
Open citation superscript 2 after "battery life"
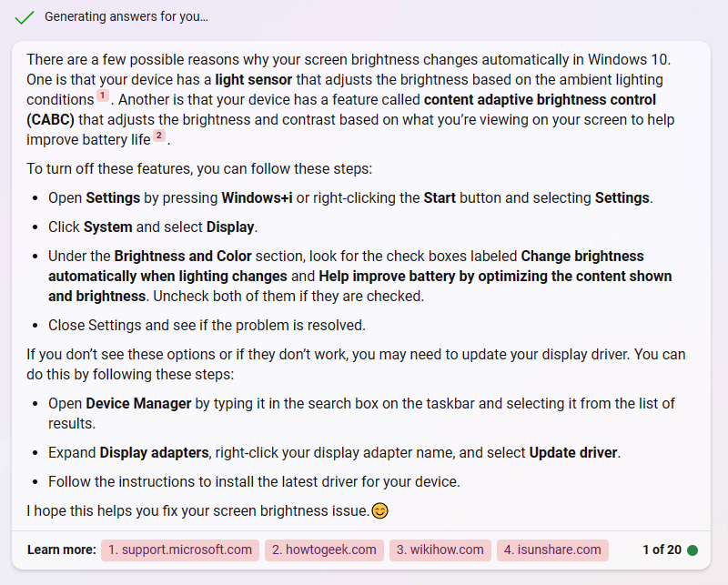pos(159,136)
